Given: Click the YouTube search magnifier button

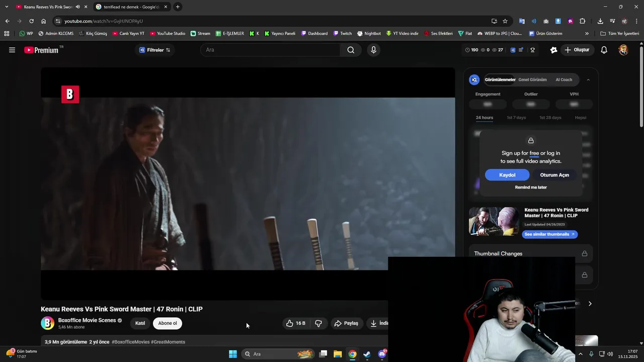Looking at the screenshot, I should click(x=351, y=50).
